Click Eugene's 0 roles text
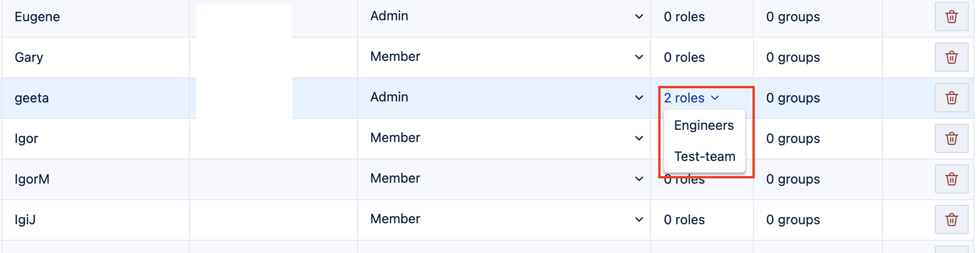This screenshot has height=253, width=980. (684, 17)
